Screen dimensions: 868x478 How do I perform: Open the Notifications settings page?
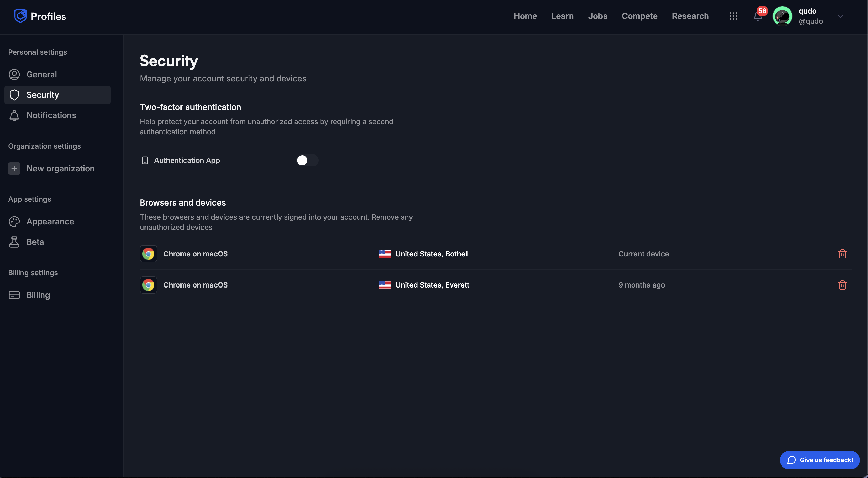pos(51,115)
